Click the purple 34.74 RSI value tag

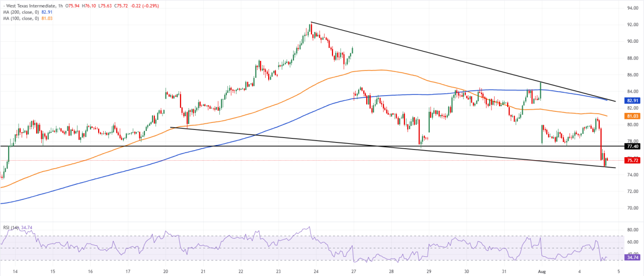(x=632, y=257)
